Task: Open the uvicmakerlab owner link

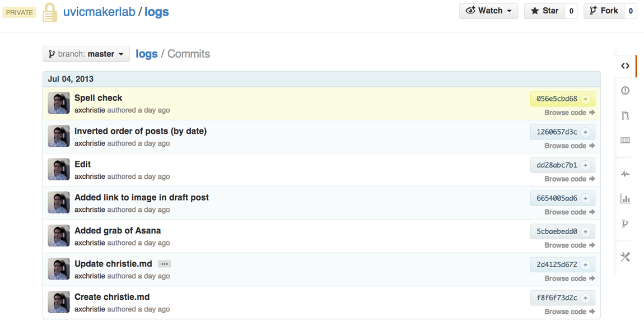Action: [99, 12]
